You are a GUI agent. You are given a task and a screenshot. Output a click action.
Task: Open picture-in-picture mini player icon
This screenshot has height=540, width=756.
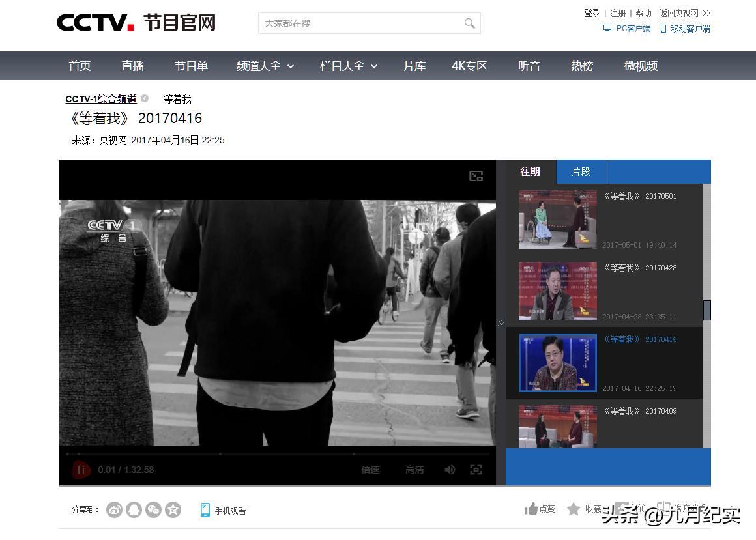click(x=476, y=176)
